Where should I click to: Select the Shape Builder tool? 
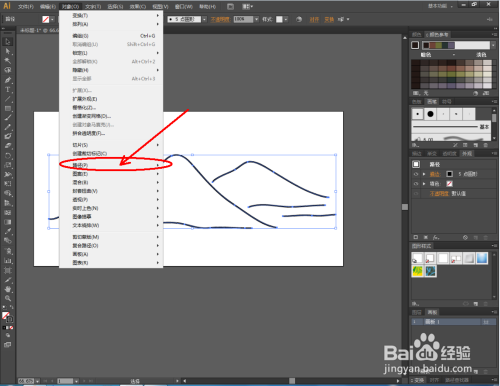8,193
